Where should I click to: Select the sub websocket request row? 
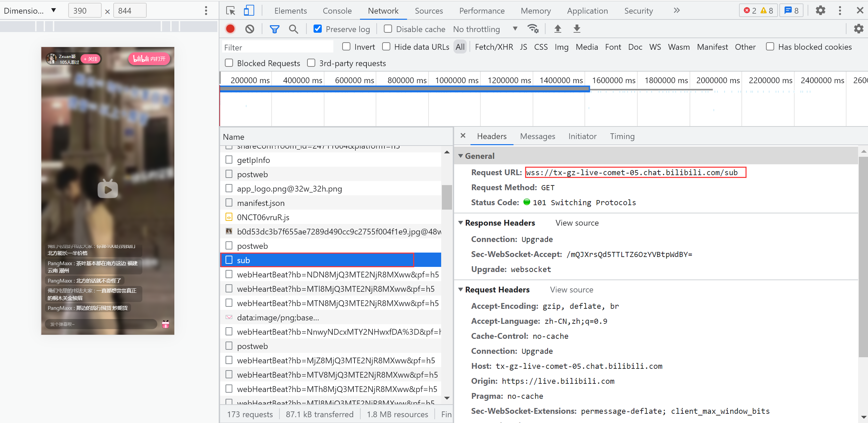coord(331,260)
